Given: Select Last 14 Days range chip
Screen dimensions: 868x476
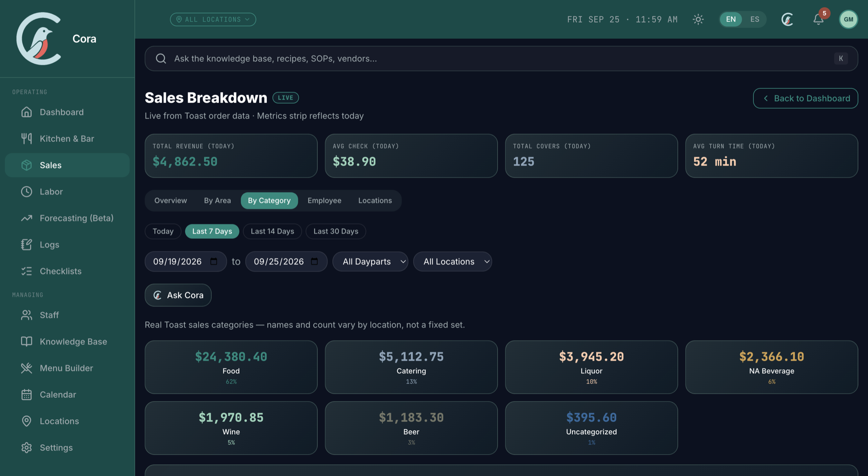Looking at the screenshot, I should (x=272, y=231).
